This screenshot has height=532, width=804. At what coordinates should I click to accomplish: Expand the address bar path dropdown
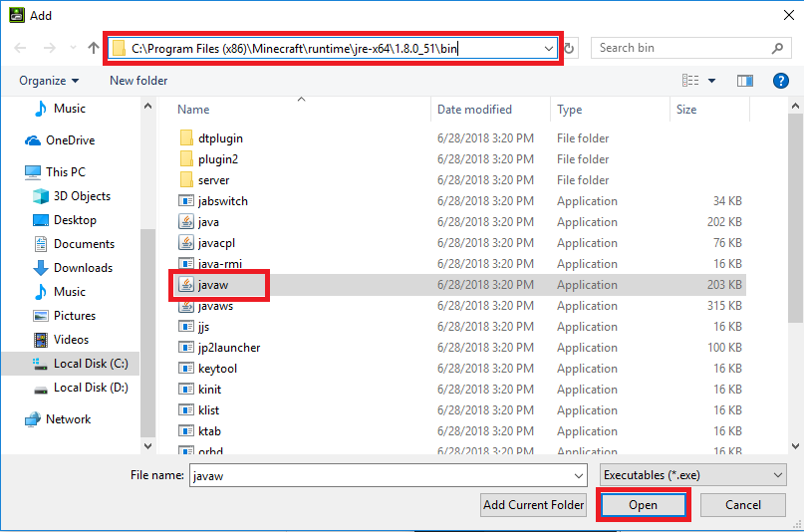549,48
